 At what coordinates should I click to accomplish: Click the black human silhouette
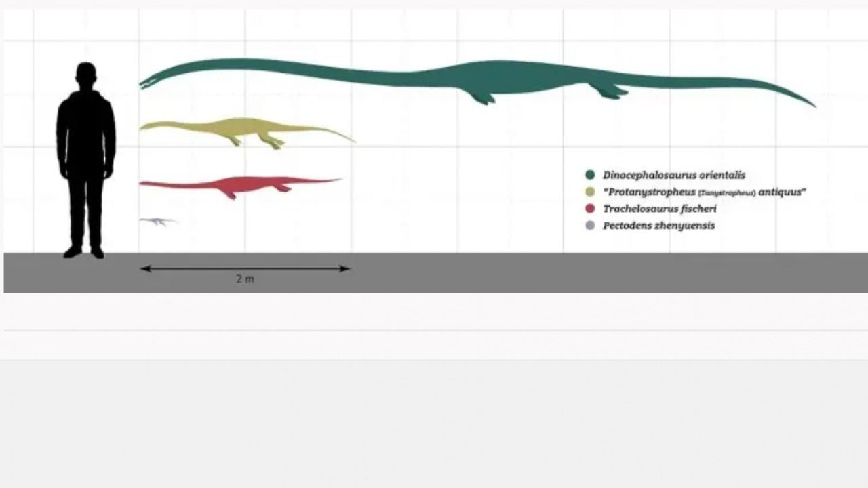(x=85, y=160)
